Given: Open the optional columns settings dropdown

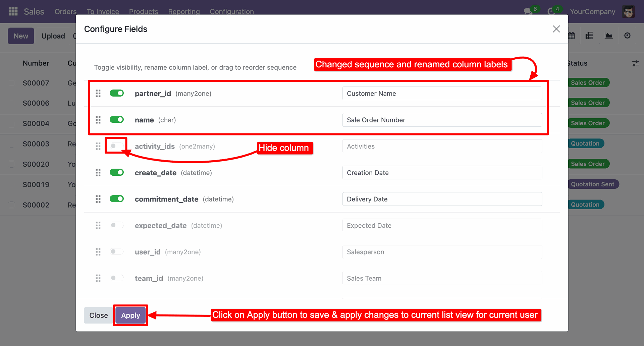Looking at the screenshot, I should click(x=635, y=63).
